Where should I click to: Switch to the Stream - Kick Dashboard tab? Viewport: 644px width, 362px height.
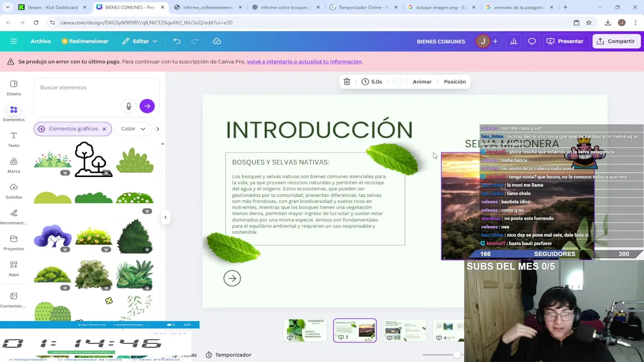click(52, 8)
